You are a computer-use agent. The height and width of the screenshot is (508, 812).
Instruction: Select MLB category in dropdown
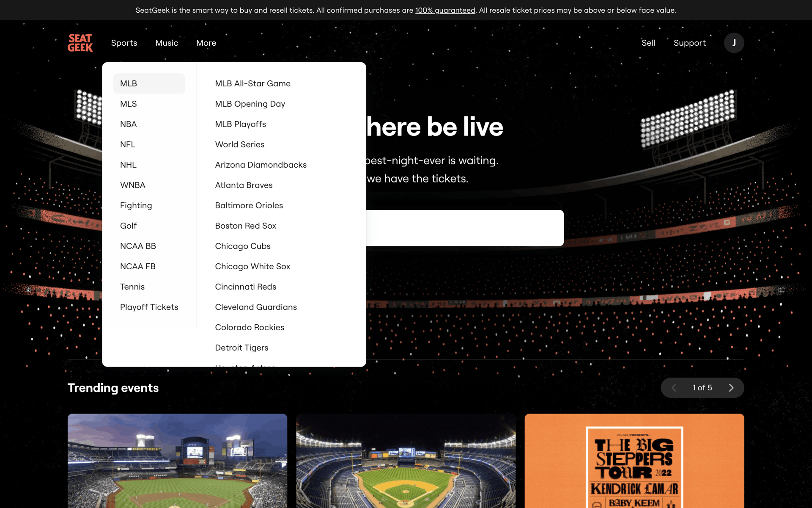[x=149, y=83]
